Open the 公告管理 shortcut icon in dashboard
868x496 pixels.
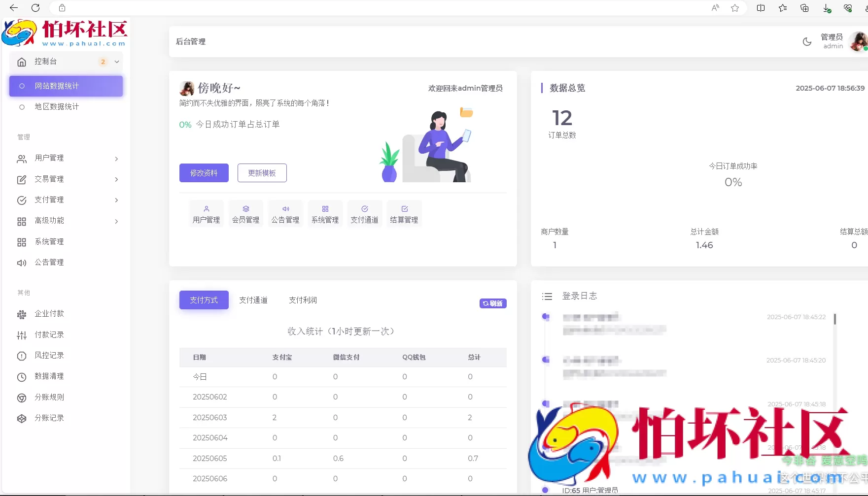(285, 213)
